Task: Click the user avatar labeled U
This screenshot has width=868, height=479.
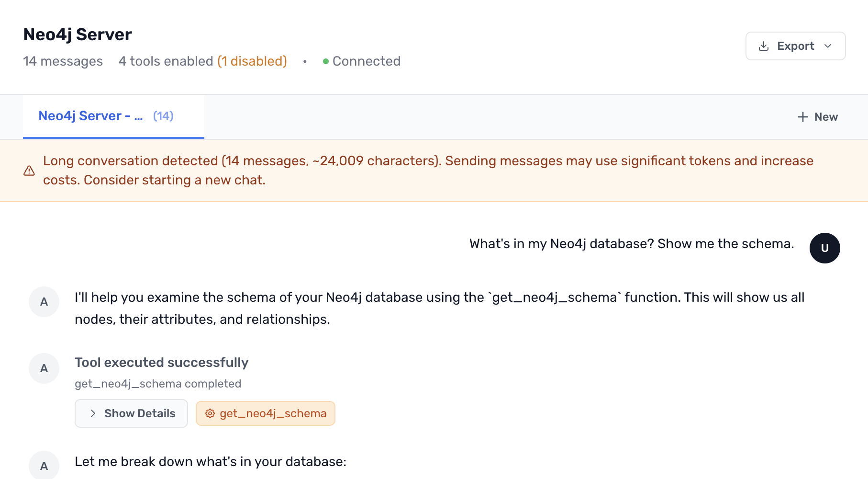Action: pos(824,248)
